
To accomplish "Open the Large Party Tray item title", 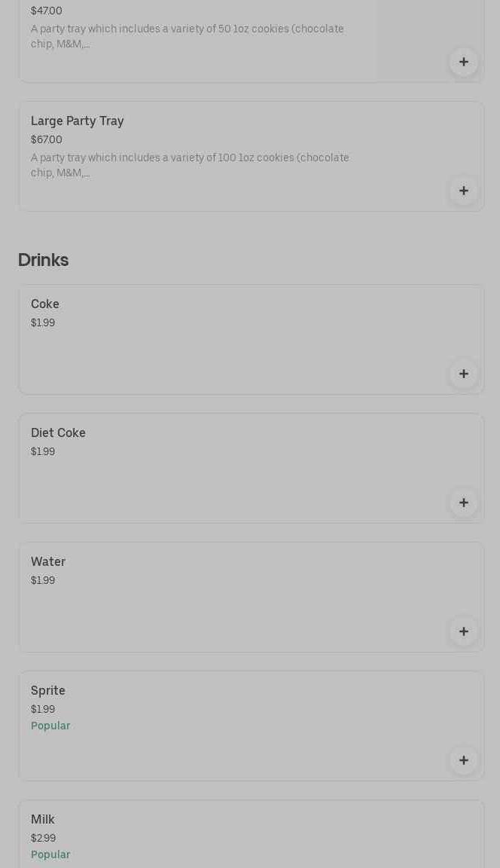I will 77,121.
